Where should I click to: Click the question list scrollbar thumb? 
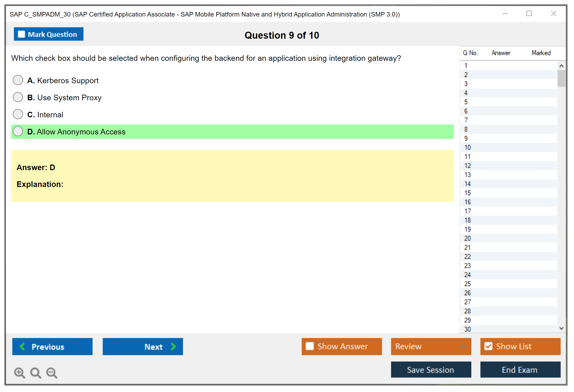pos(561,78)
